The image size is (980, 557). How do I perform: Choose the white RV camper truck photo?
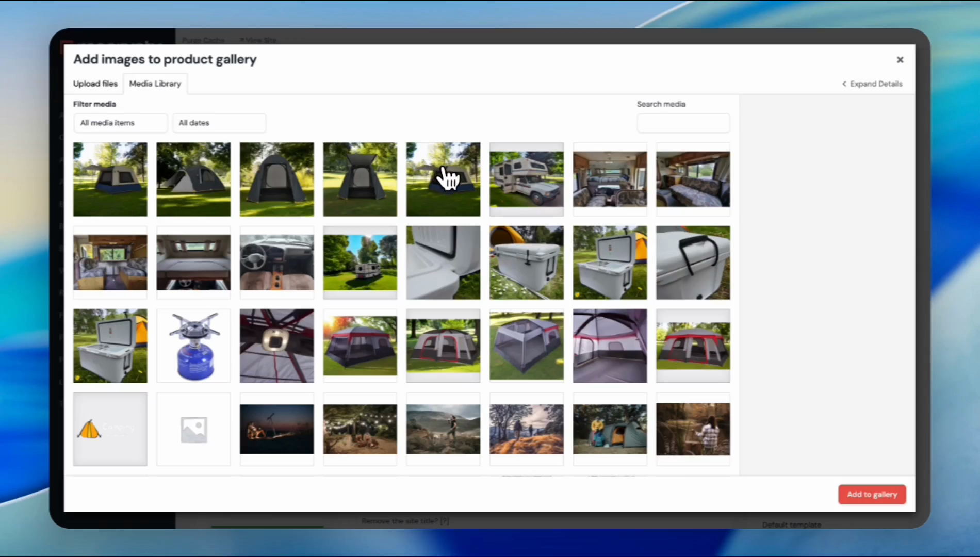(x=526, y=179)
